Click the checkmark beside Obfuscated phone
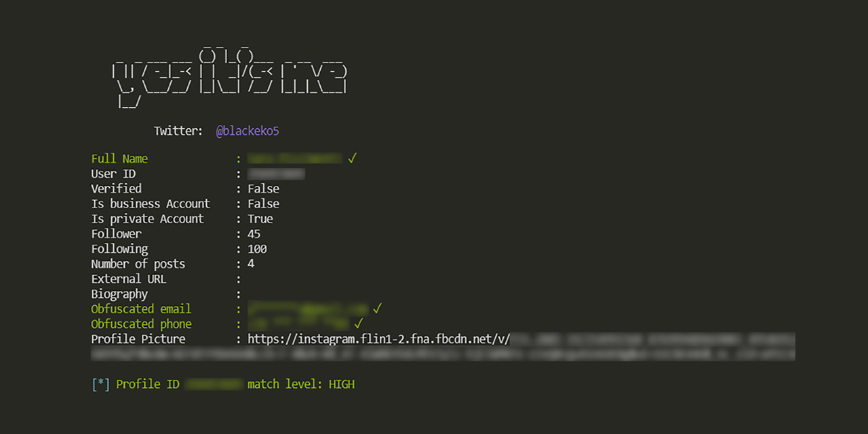Viewport: 868px width, 434px height. coord(359,323)
